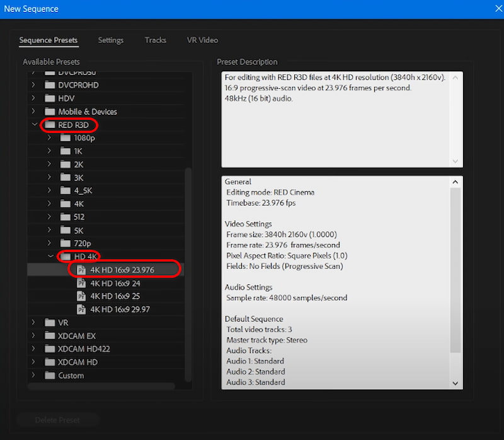
Task: Close the New Sequence dialog
Action: coord(498,9)
